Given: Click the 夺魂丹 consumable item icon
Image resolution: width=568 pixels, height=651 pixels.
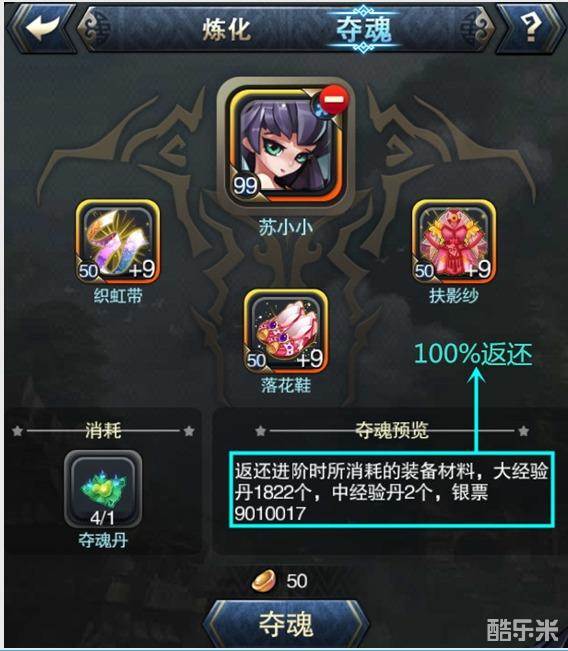Looking at the screenshot, I should click(x=103, y=489).
